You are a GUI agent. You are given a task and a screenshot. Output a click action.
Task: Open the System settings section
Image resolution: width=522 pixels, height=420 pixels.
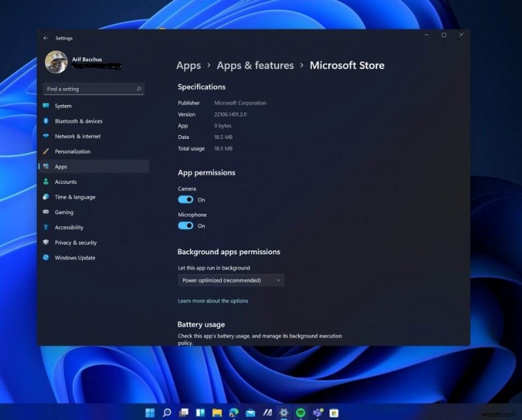(63, 106)
